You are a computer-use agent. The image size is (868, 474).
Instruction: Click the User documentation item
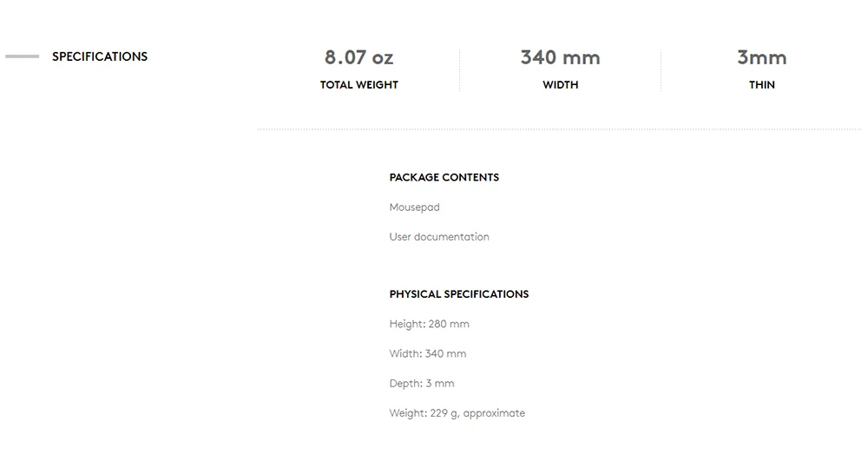click(438, 237)
